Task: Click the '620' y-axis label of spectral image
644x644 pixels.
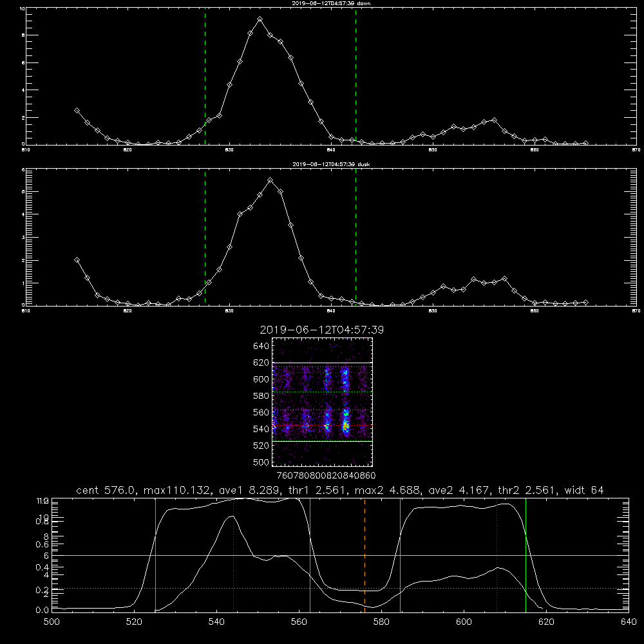Action: point(261,363)
